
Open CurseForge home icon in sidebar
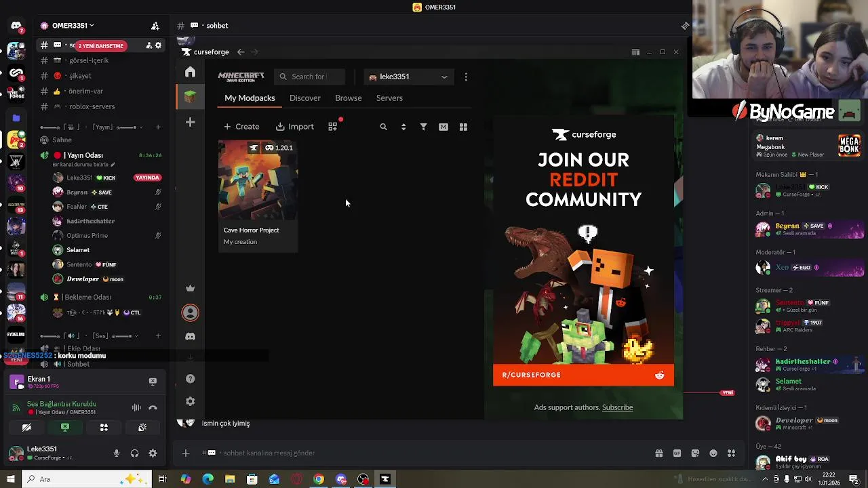click(x=191, y=72)
